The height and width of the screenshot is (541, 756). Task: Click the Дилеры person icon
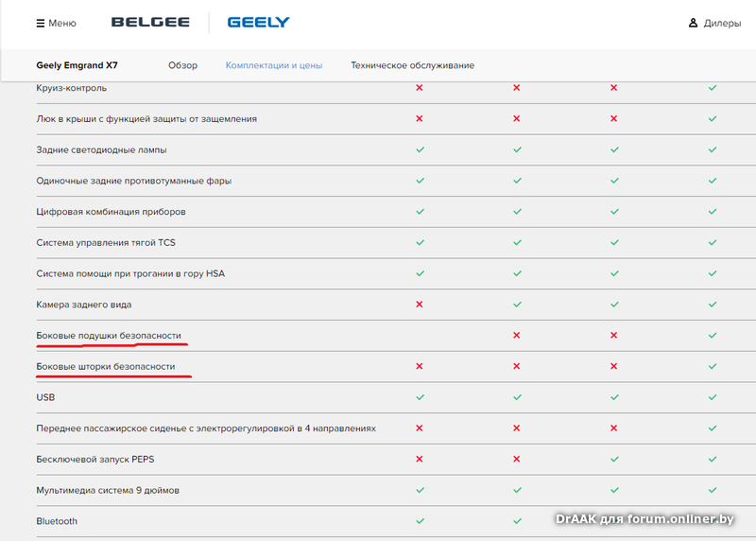pos(693,23)
